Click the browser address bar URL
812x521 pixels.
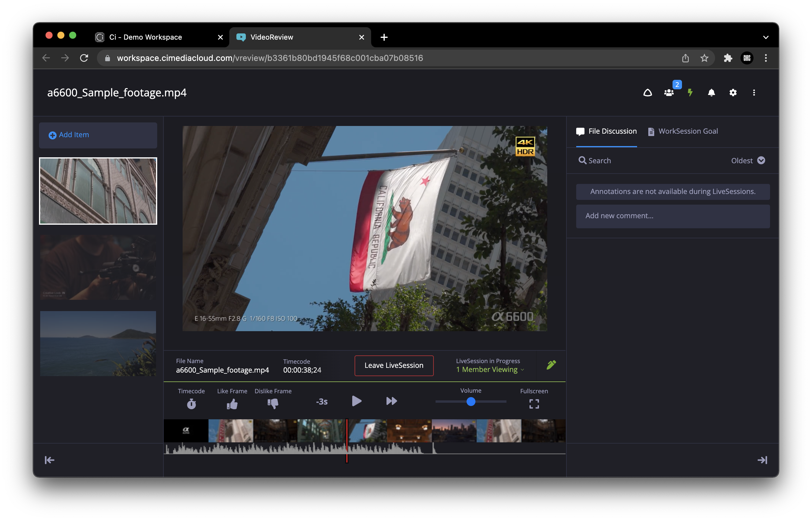(x=270, y=58)
